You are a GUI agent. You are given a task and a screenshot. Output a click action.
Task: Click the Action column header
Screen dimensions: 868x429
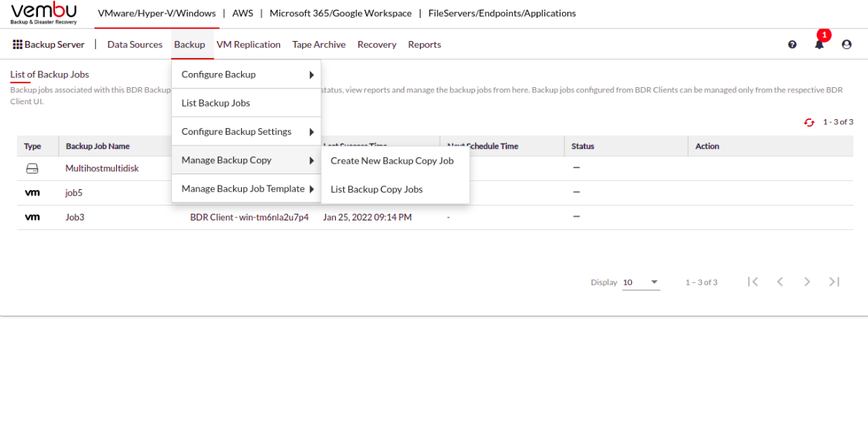tap(707, 146)
